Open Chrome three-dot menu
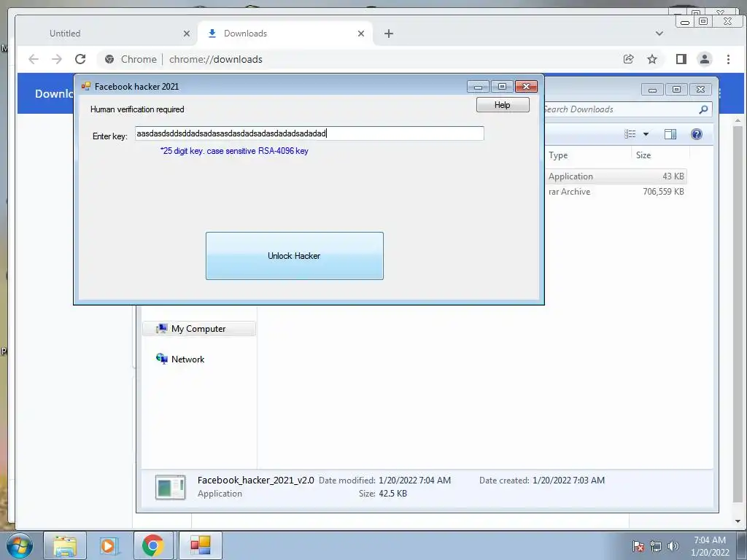This screenshot has width=747, height=560. point(728,59)
